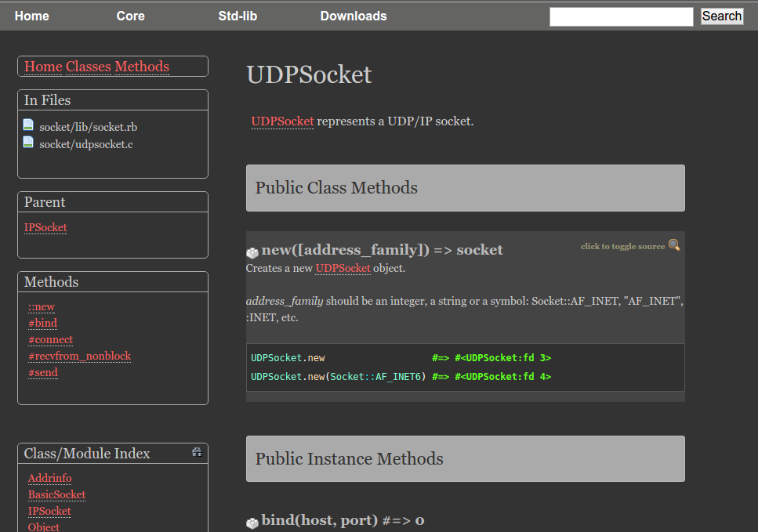Click the 'In Files' panel heading

pos(47,100)
